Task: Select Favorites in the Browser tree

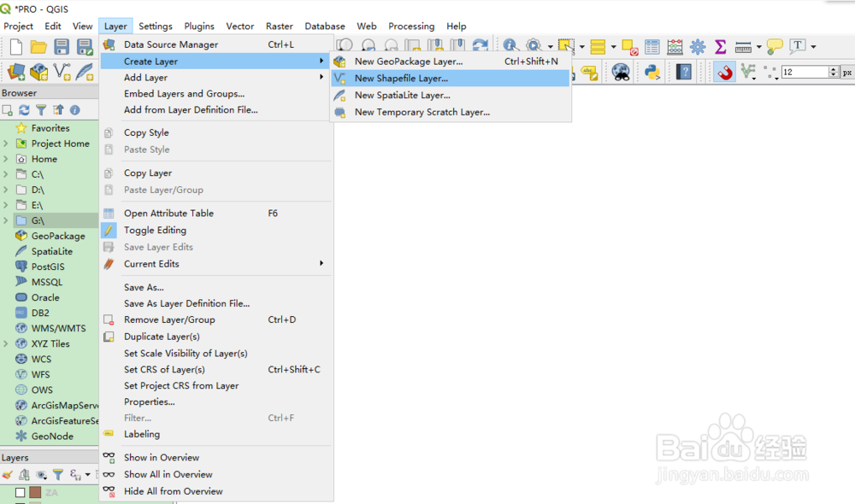Action: [50, 128]
